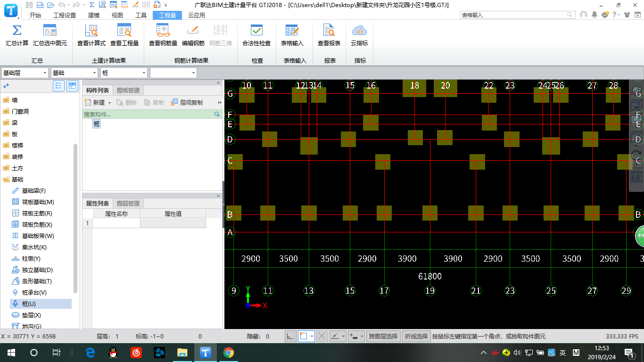Select 编辑钢筋 edit rebar tool

tap(193, 35)
